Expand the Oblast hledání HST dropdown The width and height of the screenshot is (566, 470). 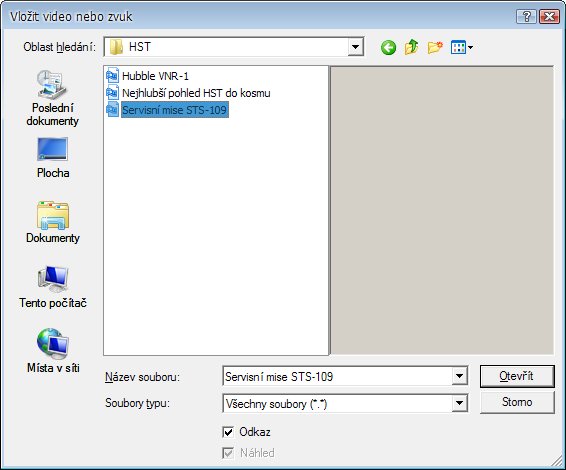(355, 47)
